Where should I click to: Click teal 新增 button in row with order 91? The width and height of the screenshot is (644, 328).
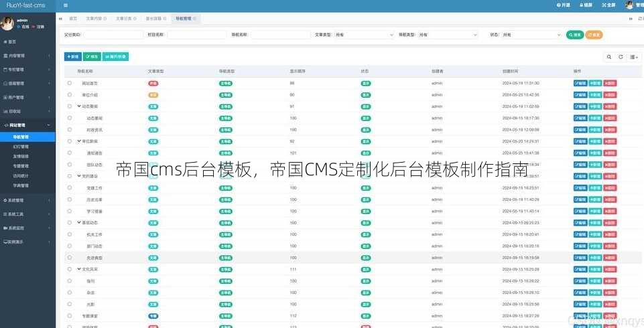point(595,106)
